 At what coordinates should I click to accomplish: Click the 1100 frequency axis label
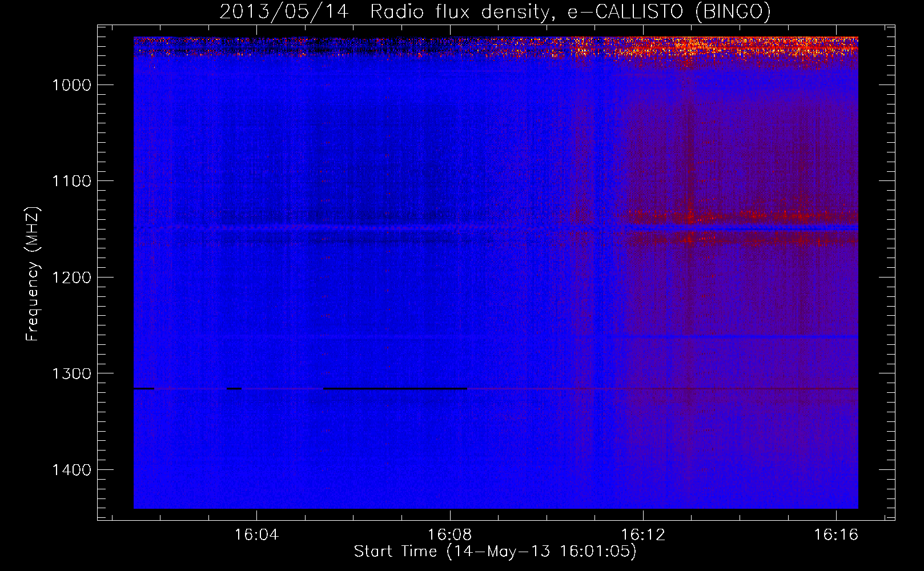point(71,182)
